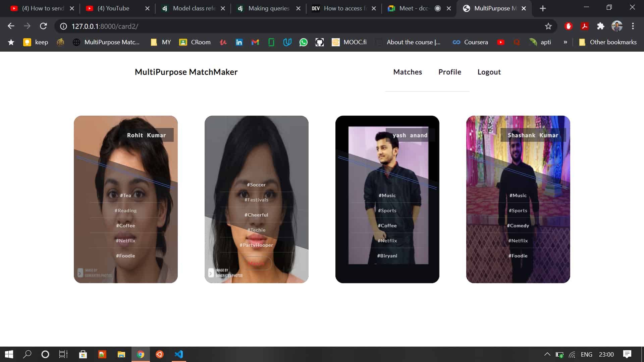Open the Extensions puzzle icon
Screen dimensions: 644x362
coord(600,26)
